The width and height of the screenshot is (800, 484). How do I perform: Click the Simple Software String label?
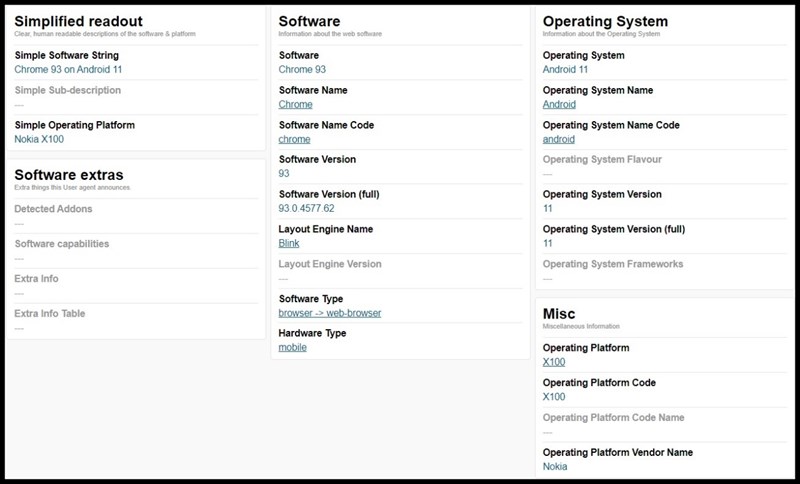point(67,55)
